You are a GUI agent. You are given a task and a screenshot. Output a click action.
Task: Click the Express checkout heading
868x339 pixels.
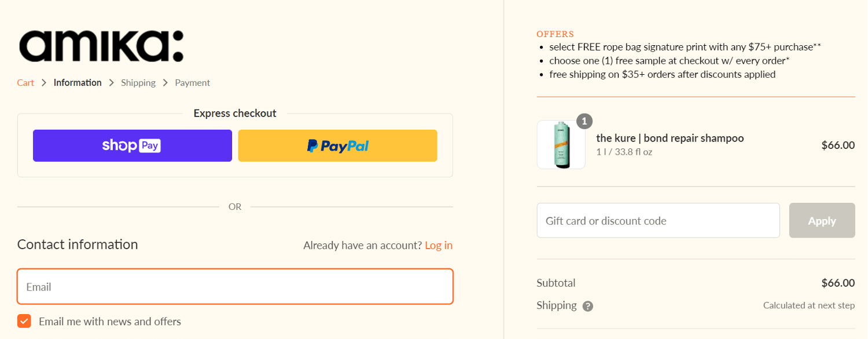(235, 113)
